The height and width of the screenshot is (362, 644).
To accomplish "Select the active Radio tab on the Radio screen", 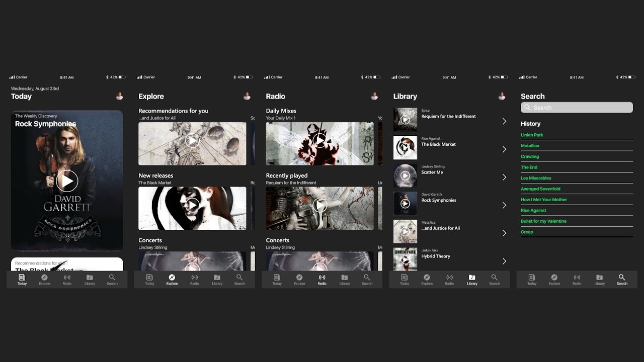I will [322, 280].
